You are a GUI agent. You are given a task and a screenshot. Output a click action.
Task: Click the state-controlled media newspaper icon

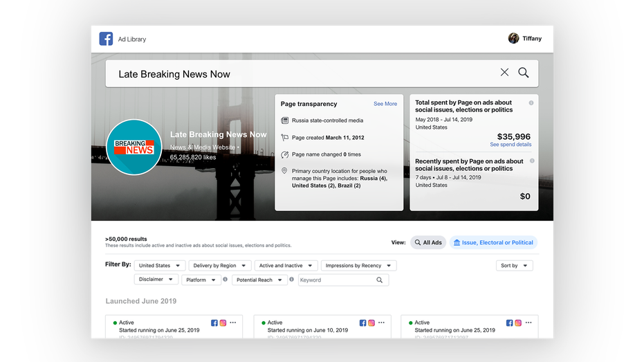pos(284,120)
